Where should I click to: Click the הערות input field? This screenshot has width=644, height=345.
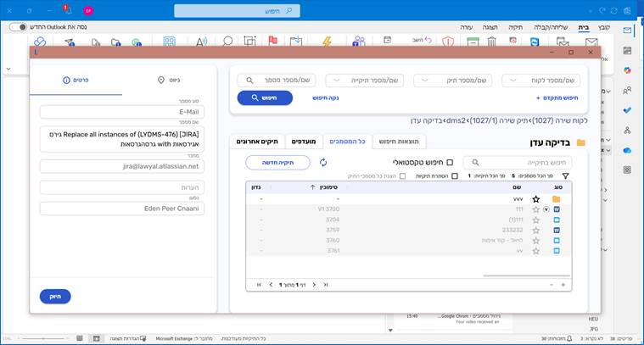point(121,187)
